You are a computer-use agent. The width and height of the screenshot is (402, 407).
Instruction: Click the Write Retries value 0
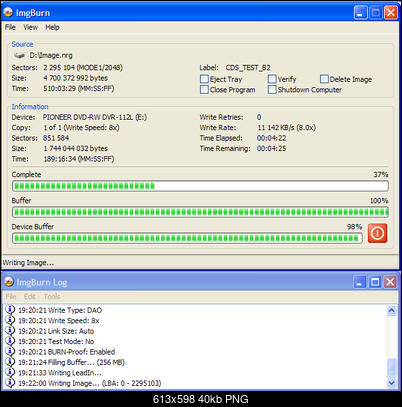coord(259,117)
